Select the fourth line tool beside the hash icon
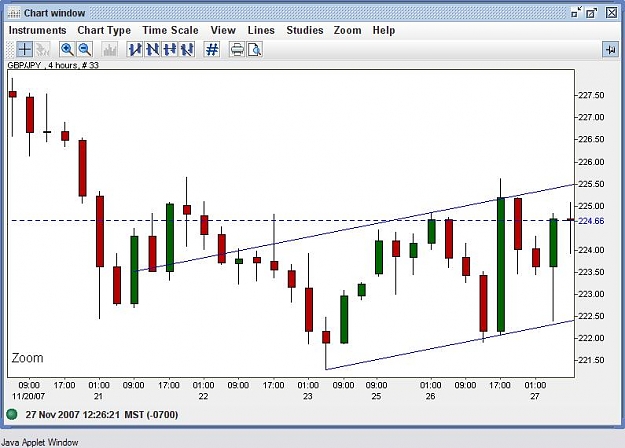Screen dimensions: 625x448 pyautogui.click(x=187, y=49)
